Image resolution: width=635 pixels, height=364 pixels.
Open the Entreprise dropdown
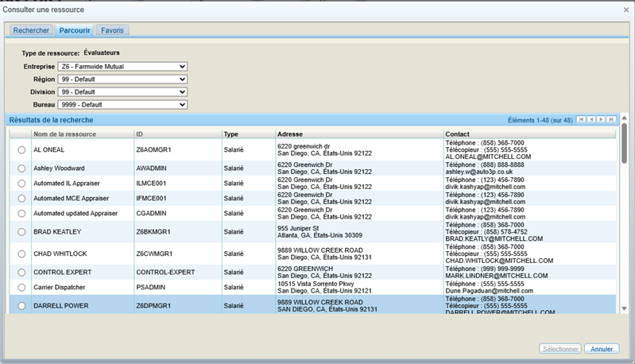(123, 67)
